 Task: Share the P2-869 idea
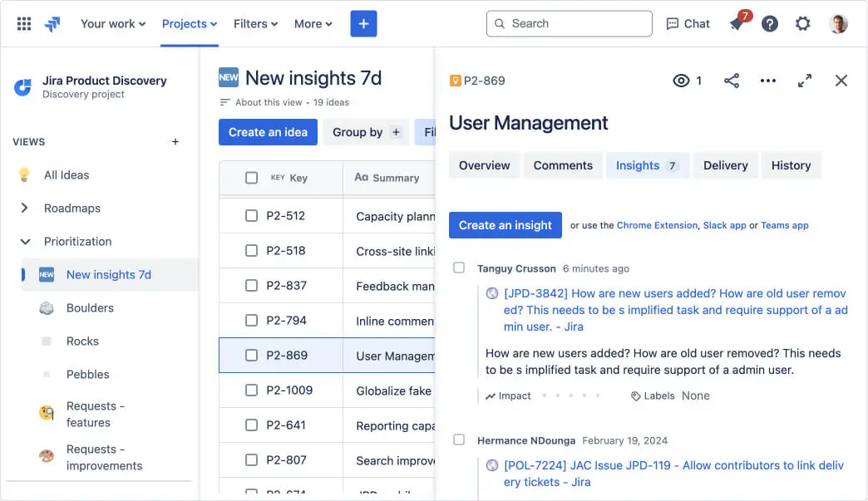point(732,81)
